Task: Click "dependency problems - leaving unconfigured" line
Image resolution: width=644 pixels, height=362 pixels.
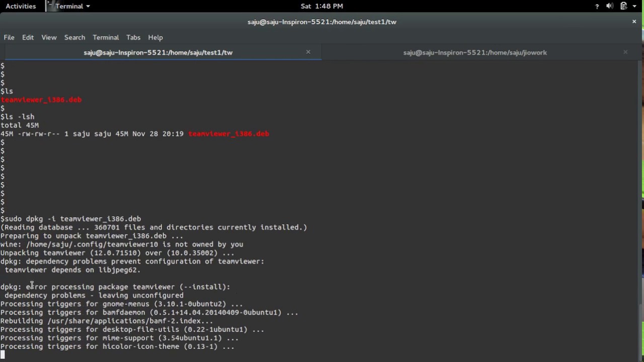Action: click(94, 295)
